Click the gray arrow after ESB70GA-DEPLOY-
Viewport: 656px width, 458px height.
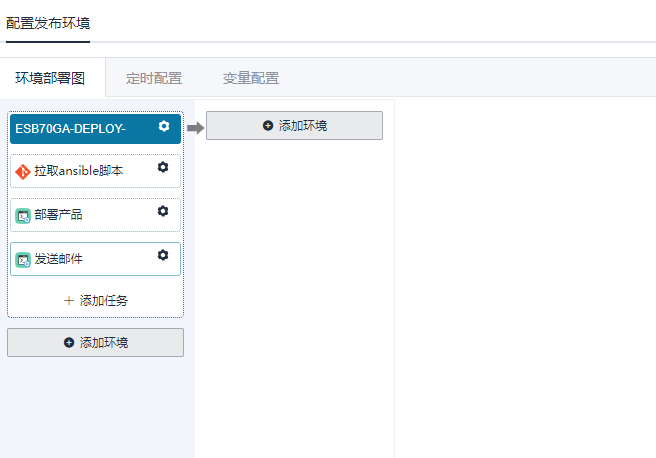click(x=195, y=127)
